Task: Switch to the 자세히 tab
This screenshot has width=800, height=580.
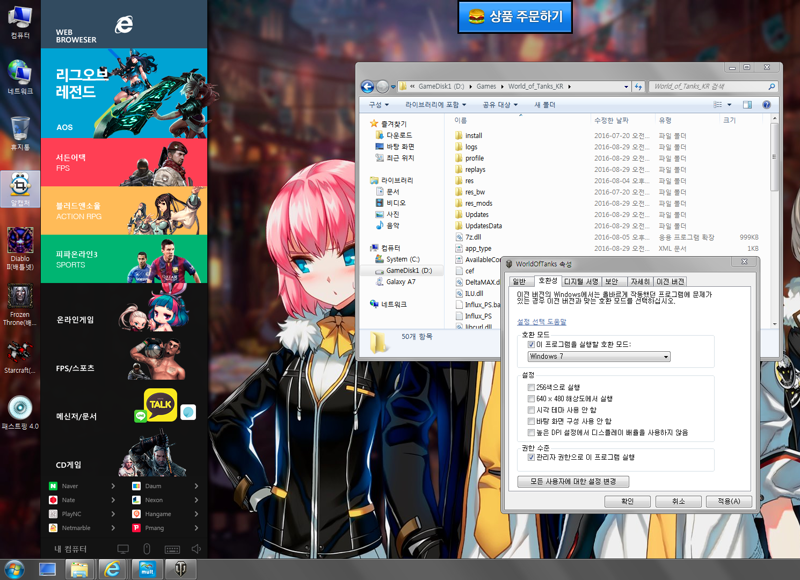Action: (640, 282)
